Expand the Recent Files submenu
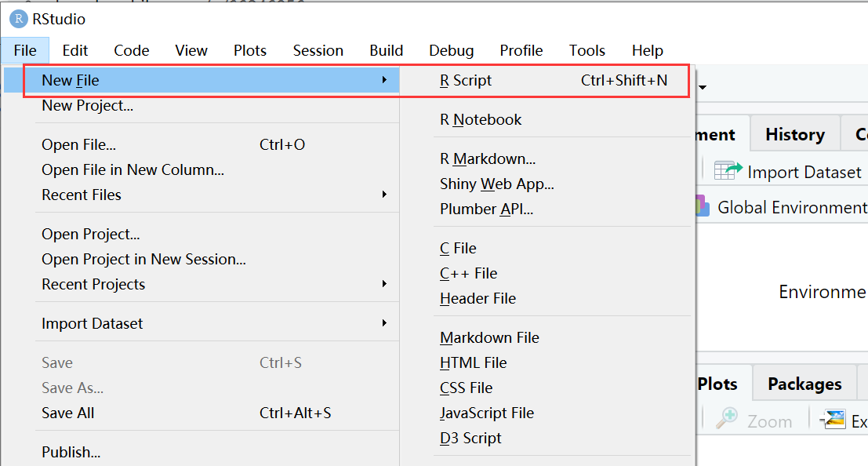The image size is (868, 466). tap(384, 195)
